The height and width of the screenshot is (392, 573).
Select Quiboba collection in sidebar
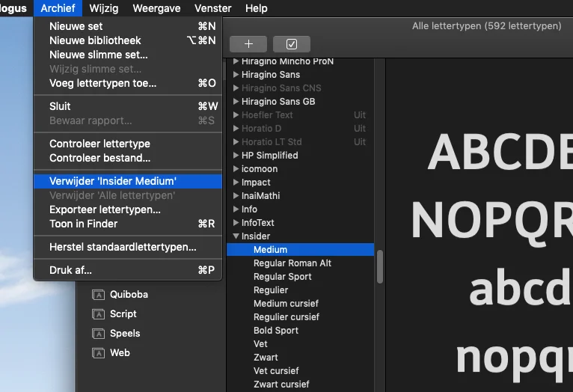129,295
